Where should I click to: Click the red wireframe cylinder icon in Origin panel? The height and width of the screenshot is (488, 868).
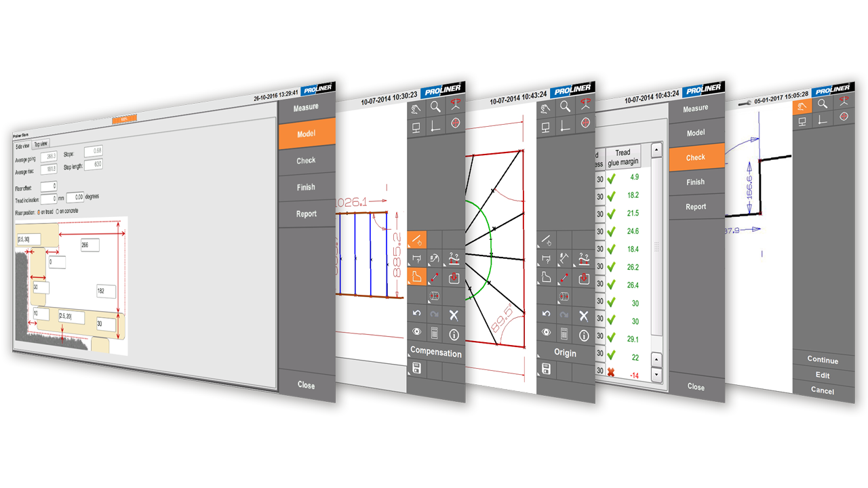click(x=565, y=296)
